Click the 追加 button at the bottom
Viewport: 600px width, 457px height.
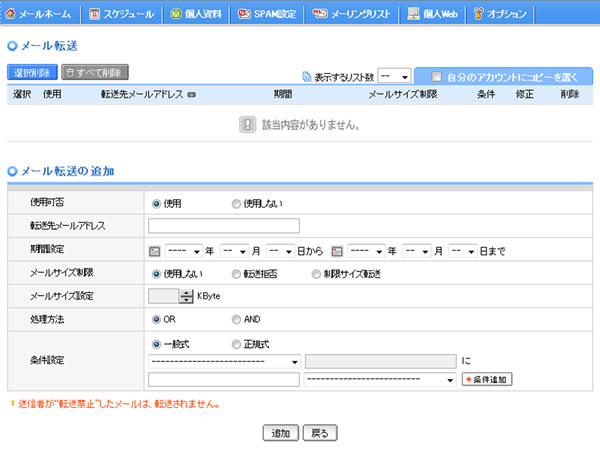280,433
